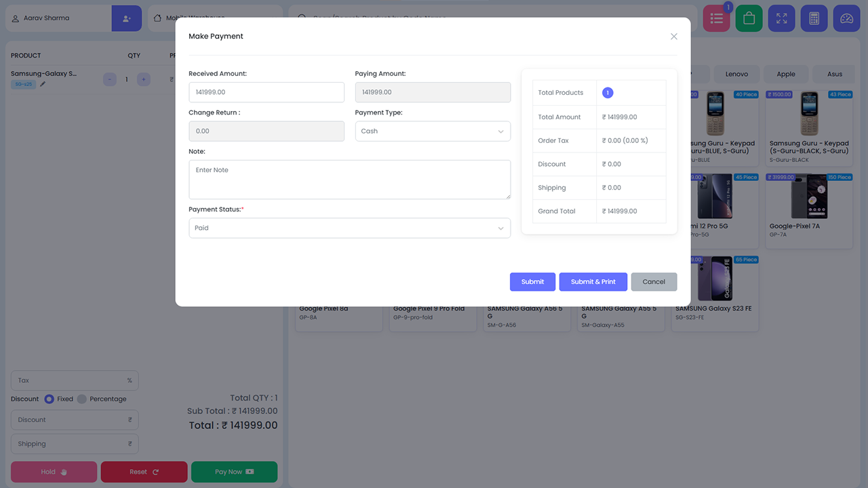
Task: Open the Payment Type dropdown showing Cash
Action: tap(433, 131)
